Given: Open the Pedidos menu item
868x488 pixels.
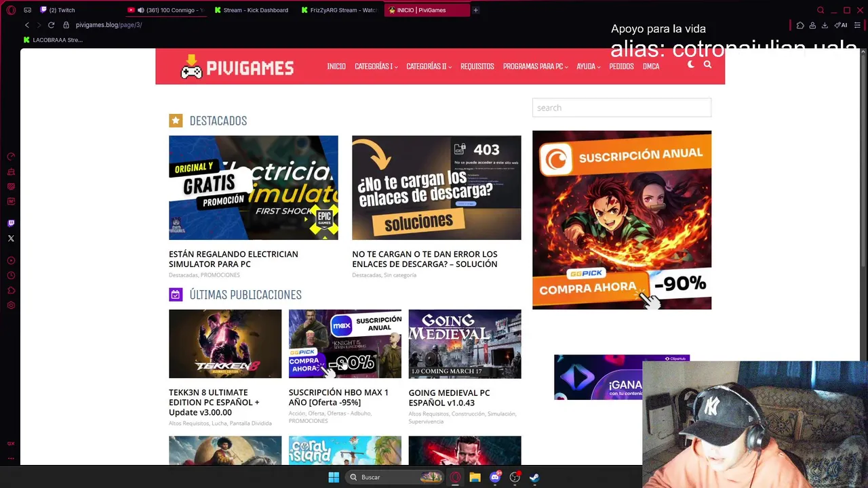Looking at the screenshot, I should click(621, 66).
